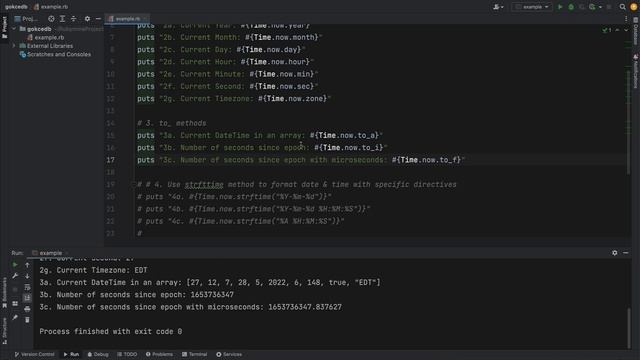640x360 pixels.
Task: Collapse the gokcedb project folder
Action: [x=14, y=29]
